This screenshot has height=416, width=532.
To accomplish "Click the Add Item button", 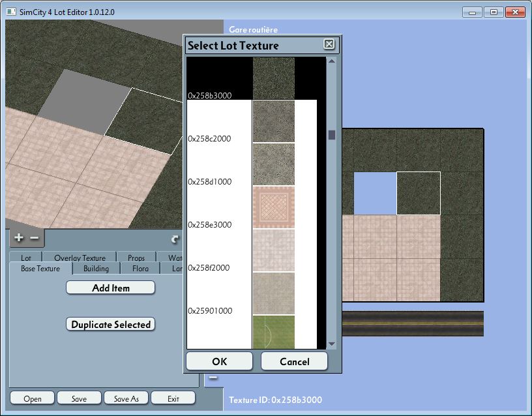I will (111, 288).
